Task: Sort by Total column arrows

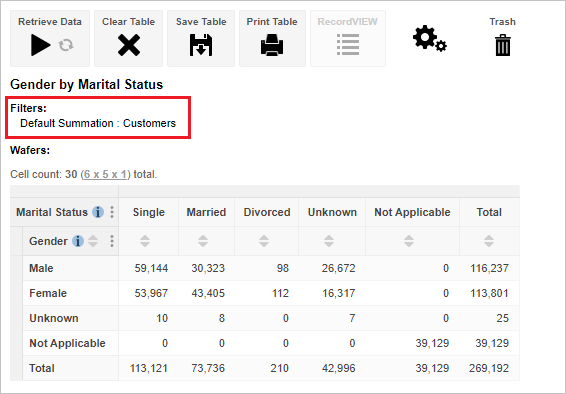Action: click(489, 241)
